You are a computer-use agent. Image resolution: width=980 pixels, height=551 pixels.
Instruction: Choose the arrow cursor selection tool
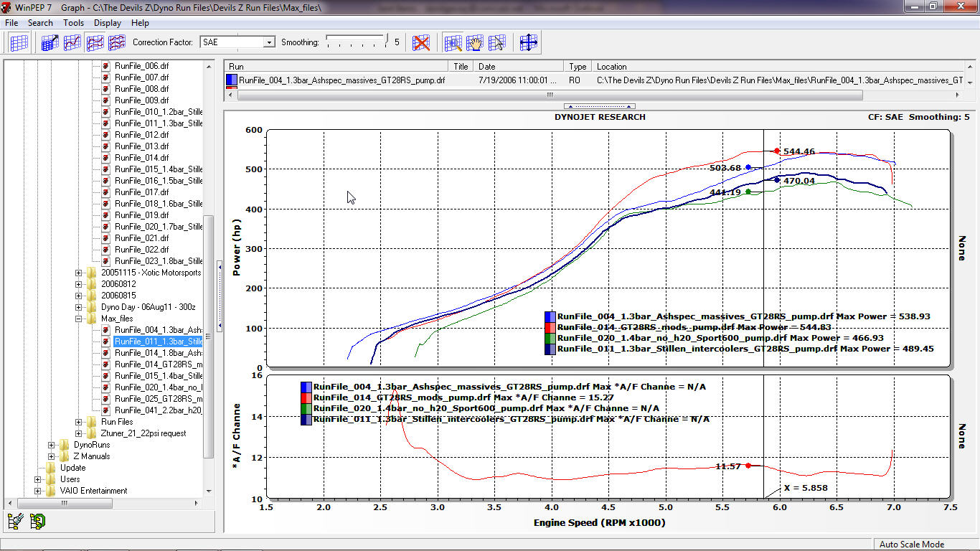point(496,43)
